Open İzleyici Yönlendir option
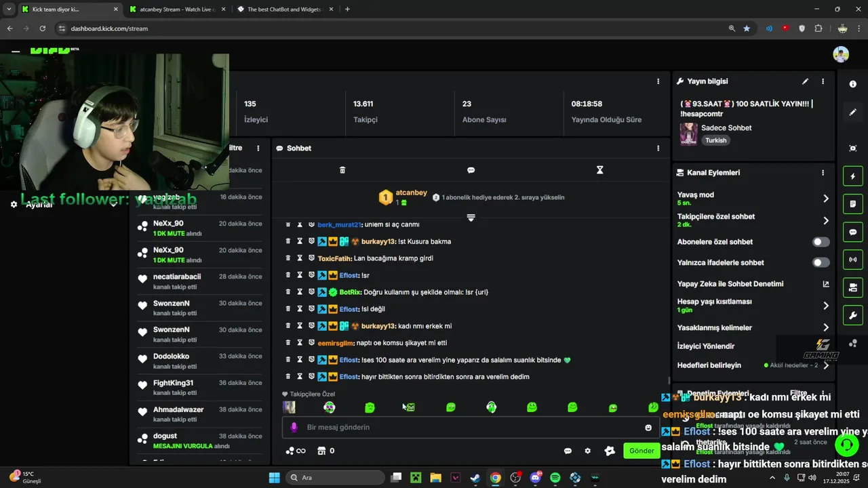 (706, 346)
